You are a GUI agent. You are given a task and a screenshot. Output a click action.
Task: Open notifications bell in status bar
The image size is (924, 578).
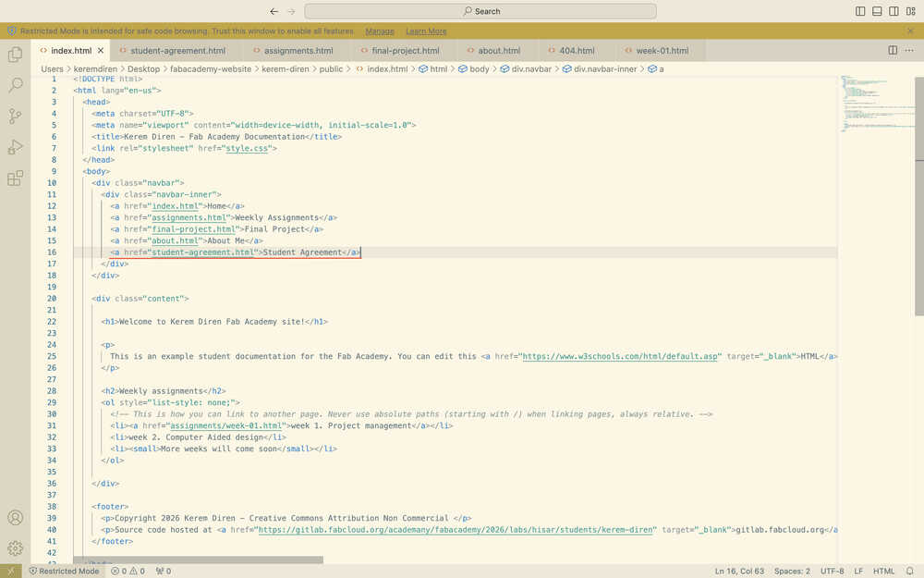[x=910, y=571]
